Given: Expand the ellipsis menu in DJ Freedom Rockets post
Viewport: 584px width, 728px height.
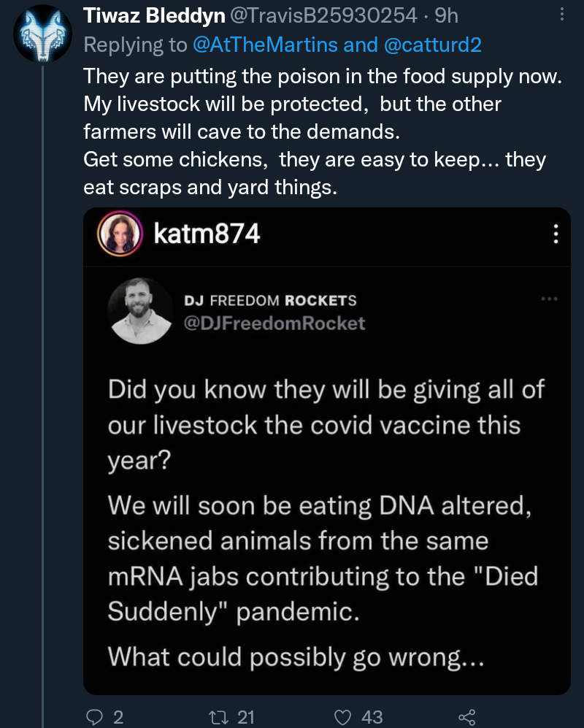Looking at the screenshot, I should [x=547, y=299].
